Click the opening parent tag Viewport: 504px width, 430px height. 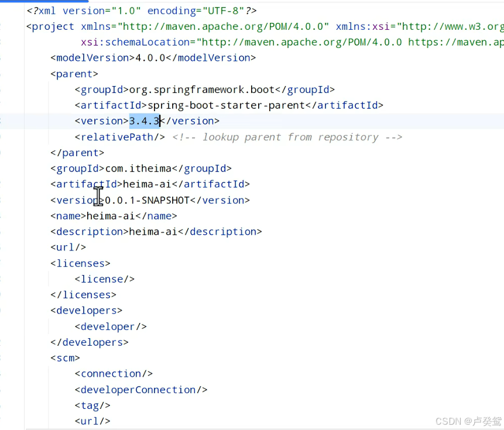74,74
